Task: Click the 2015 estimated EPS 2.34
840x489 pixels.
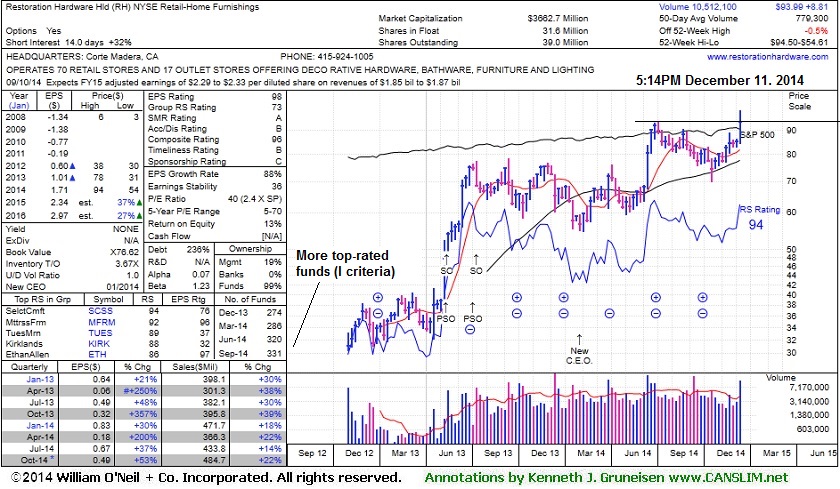Action: tap(59, 203)
